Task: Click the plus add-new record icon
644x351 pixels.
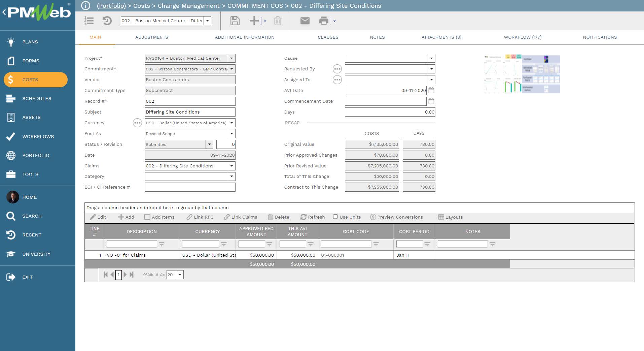Action: [x=254, y=21]
